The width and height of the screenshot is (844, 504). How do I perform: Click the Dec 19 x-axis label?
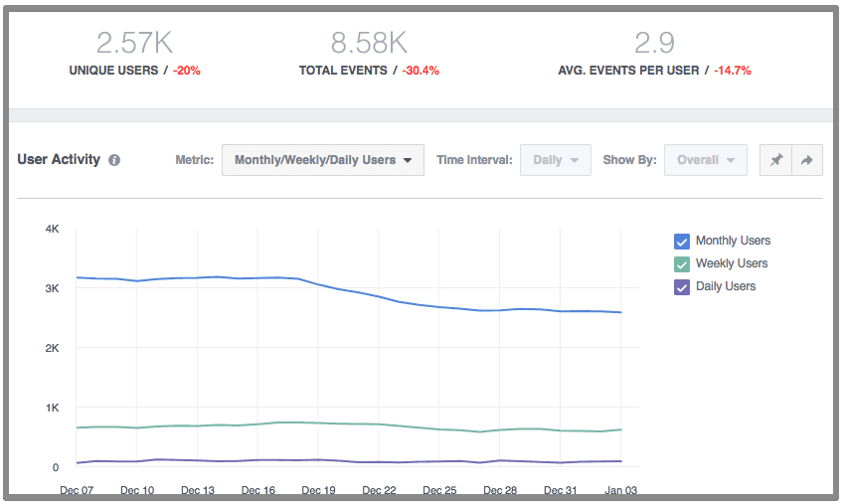click(318, 491)
